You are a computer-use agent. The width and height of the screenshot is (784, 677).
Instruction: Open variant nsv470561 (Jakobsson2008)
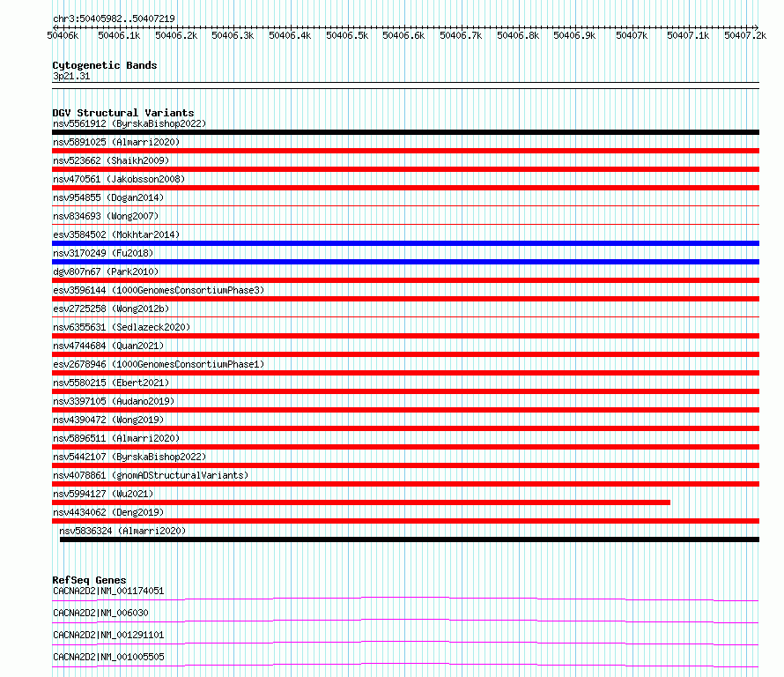(x=119, y=179)
